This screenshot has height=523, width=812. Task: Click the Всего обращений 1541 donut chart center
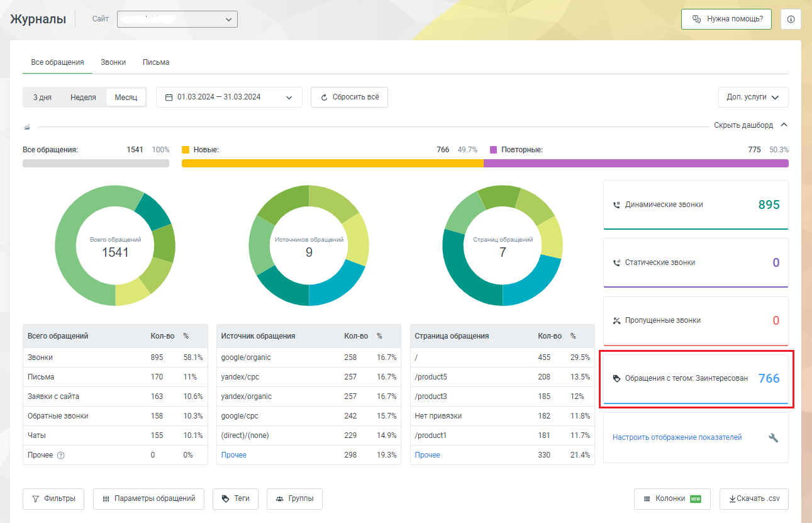pos(115,247)
